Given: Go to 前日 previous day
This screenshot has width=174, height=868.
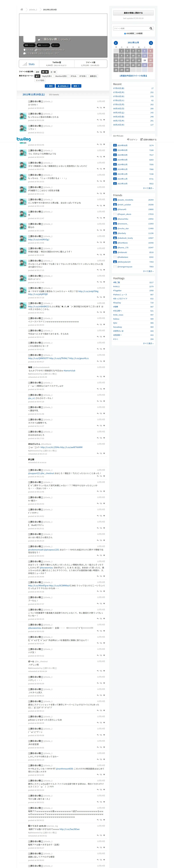Looking at the screenshot, I should click(x=76, y=86).
